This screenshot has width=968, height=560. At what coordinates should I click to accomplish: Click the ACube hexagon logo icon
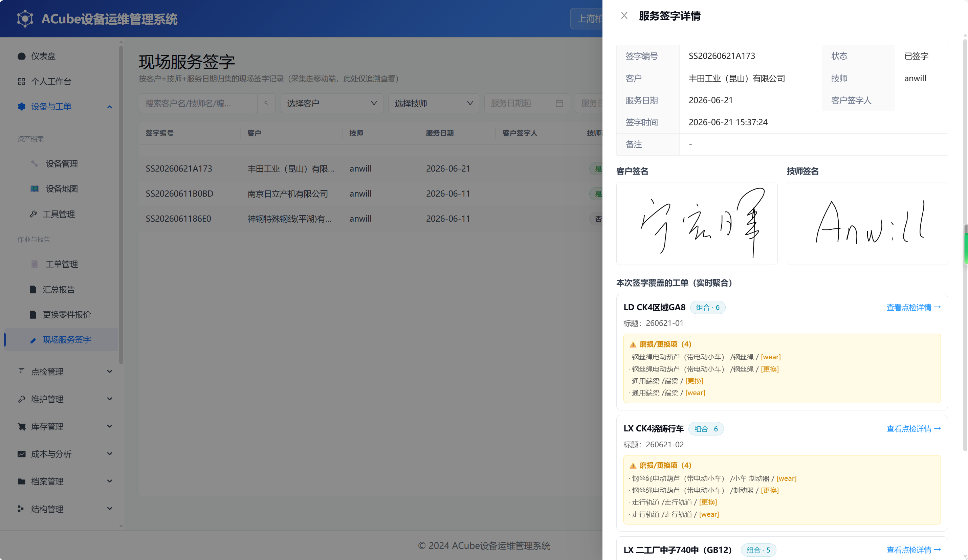25,18
